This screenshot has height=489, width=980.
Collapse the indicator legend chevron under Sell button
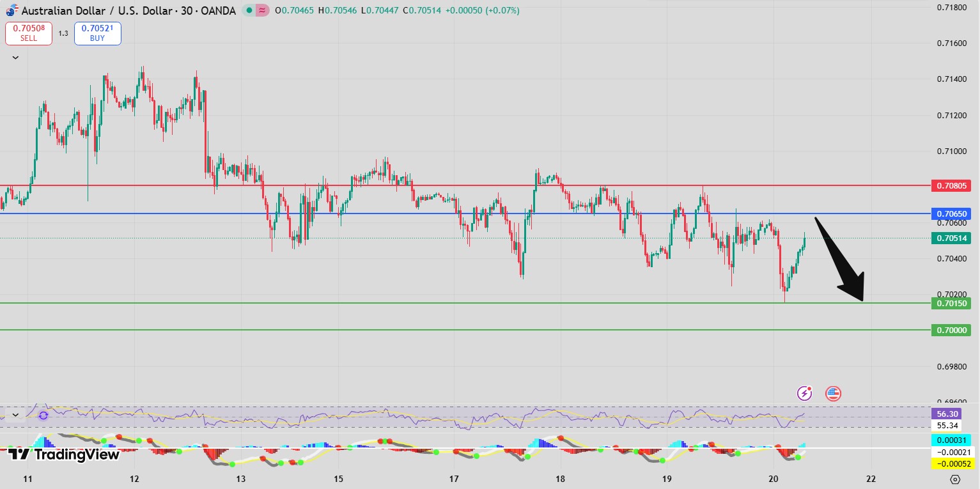[15, 58]
